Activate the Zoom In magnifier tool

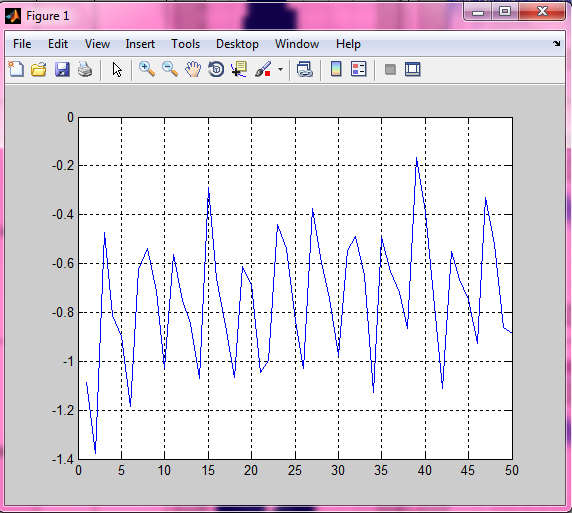point(147,69)
